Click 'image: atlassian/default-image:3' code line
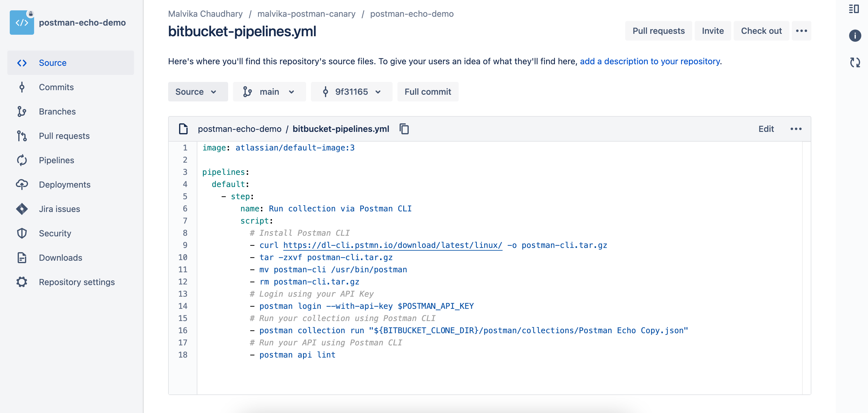This screenshot has width=868, height=413. coord(278,148)
